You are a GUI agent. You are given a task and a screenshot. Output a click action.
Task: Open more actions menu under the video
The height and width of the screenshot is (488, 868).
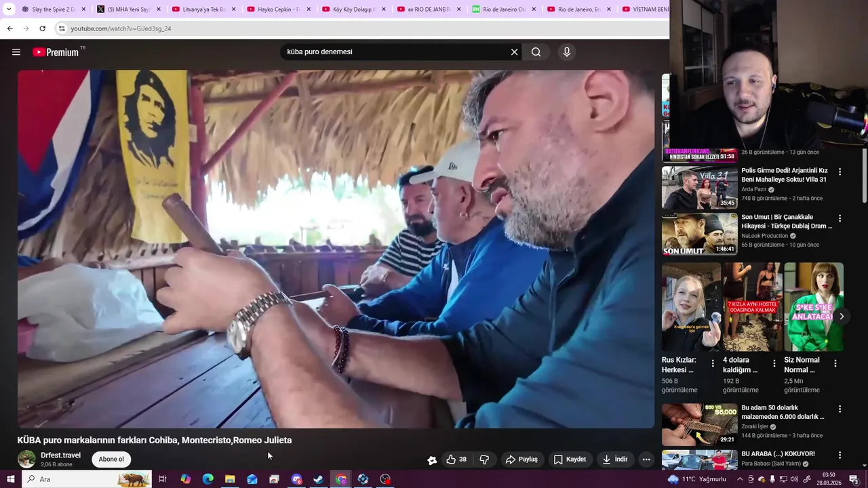point(646,460)
